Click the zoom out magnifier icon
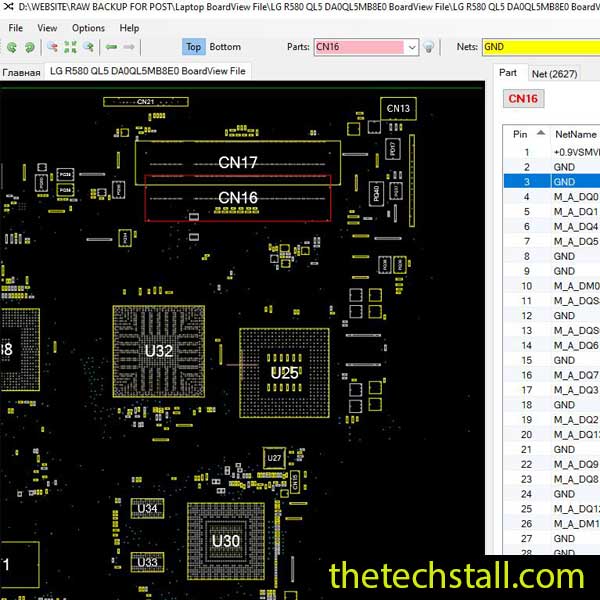 [52, 47]
